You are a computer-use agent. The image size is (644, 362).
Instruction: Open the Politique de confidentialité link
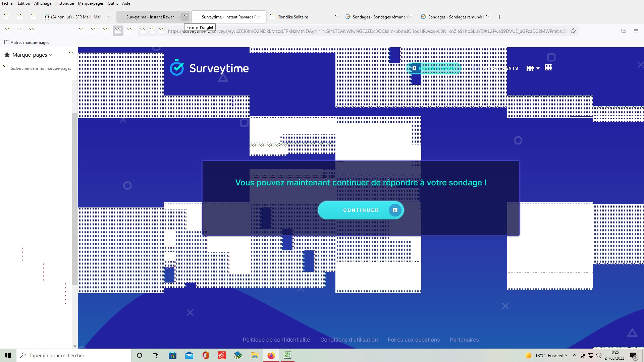(276, 340)
